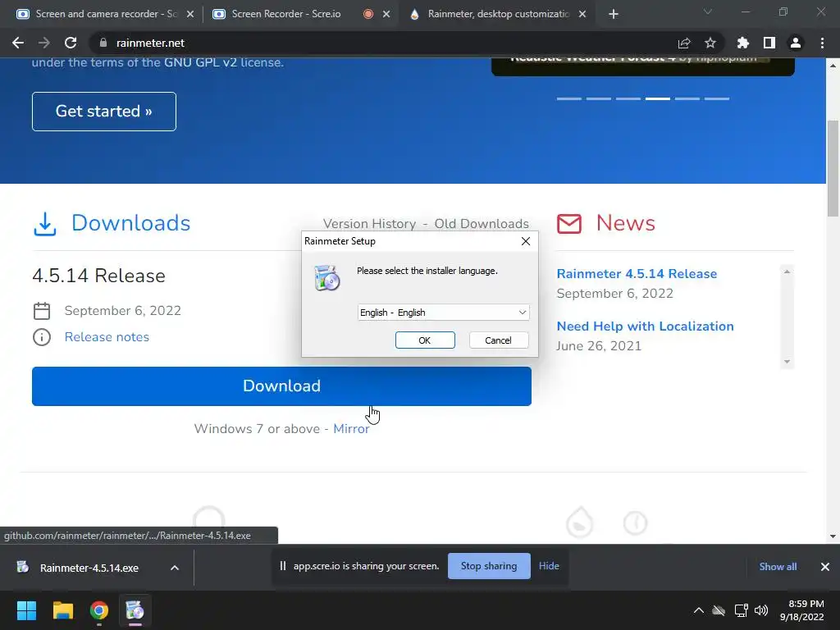This screenshot has height=630, width=840.
Task: Open the Windows Start menu
Action: tap(26, 610)
